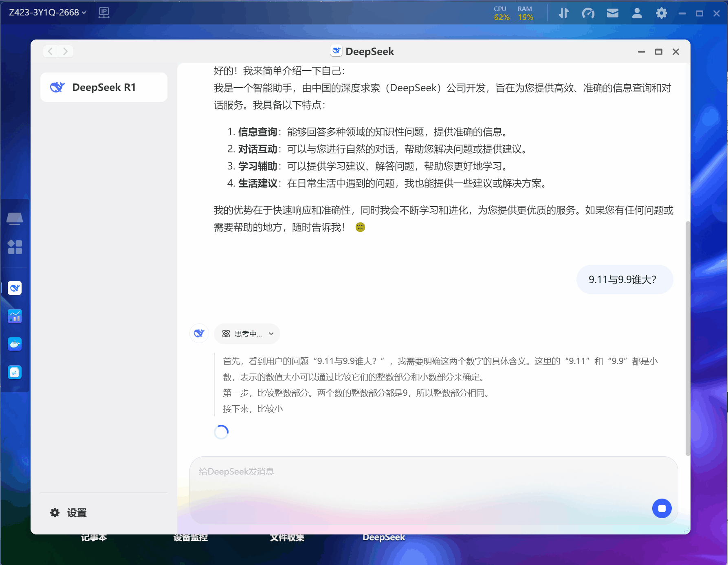Viewport: 728px width, 565px height.
Task: Open the user account icon
Action: (637, 13)
